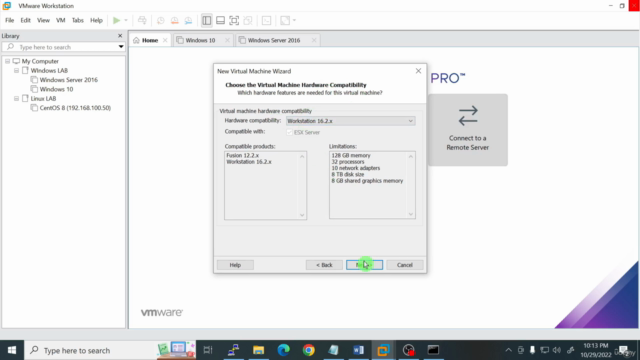Open the Edit menu
Screen dimensions: 640x360
(25, 20)
